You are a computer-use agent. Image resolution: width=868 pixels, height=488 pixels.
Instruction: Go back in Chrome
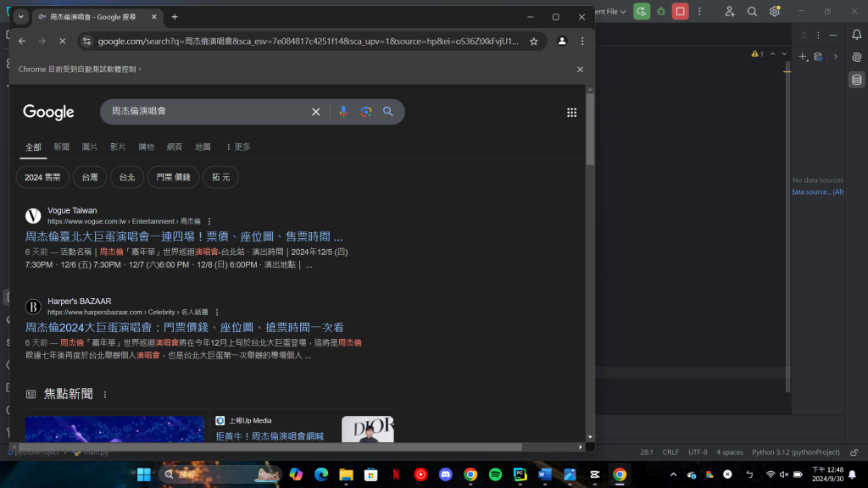point(22,41)
